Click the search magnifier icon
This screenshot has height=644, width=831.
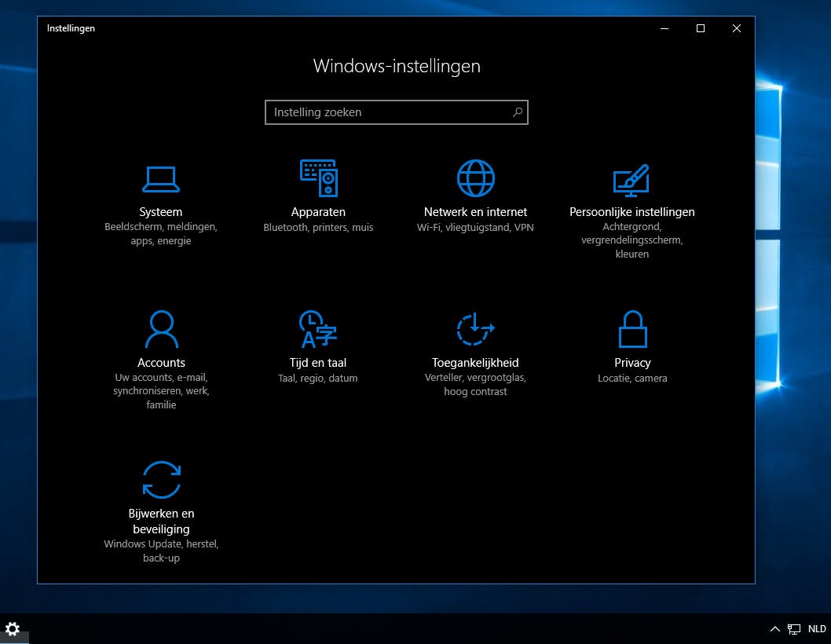pos(518,112)
